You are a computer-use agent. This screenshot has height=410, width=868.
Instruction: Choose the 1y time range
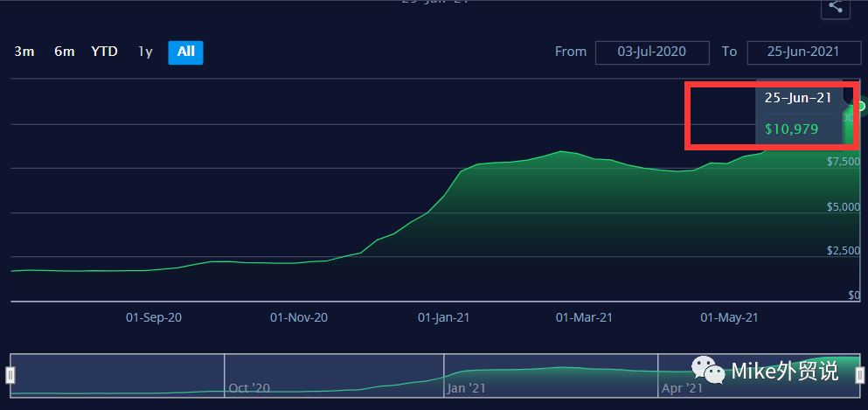point(145,52)
